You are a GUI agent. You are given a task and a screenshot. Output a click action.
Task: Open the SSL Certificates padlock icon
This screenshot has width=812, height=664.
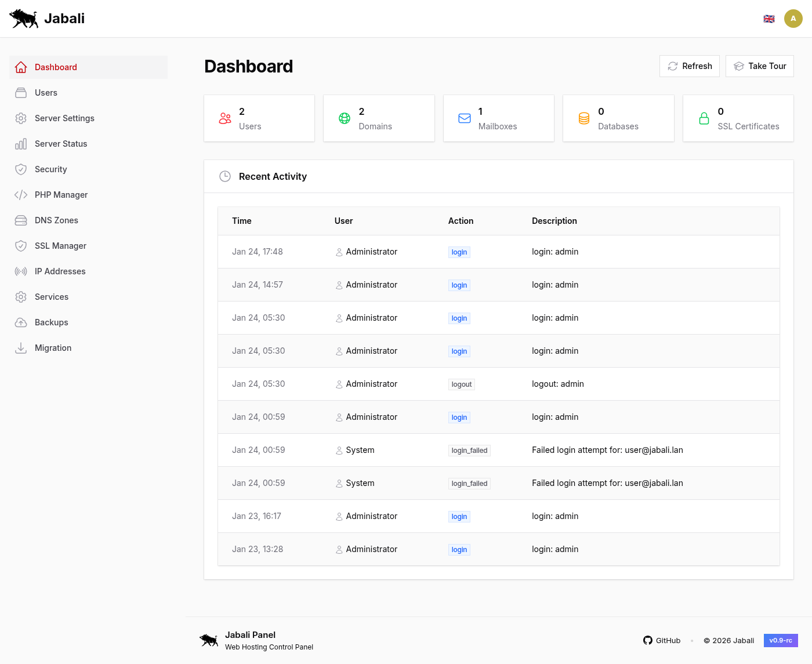click(x=704, y=118)
